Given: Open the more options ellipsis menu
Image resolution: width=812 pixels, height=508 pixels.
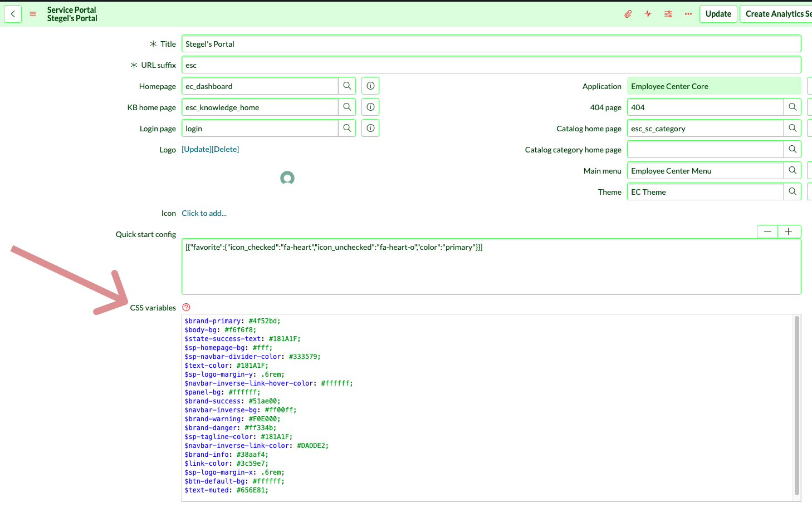Looking at the screenshot, I should tap(688, 14).
